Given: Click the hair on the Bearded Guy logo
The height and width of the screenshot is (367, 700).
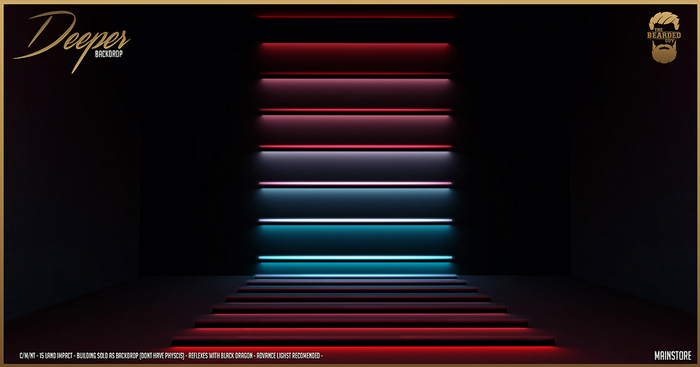Looking at the screenshot, I should pos(664,20).
